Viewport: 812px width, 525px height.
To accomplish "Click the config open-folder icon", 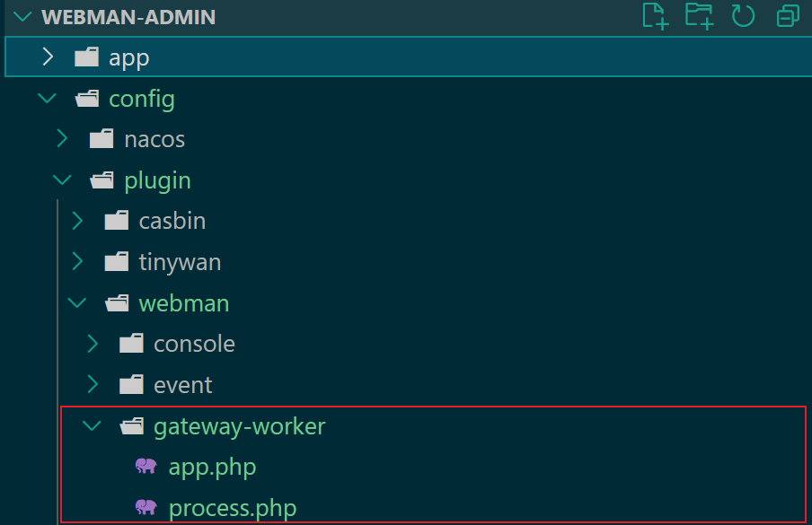I will tap(86, 98).
